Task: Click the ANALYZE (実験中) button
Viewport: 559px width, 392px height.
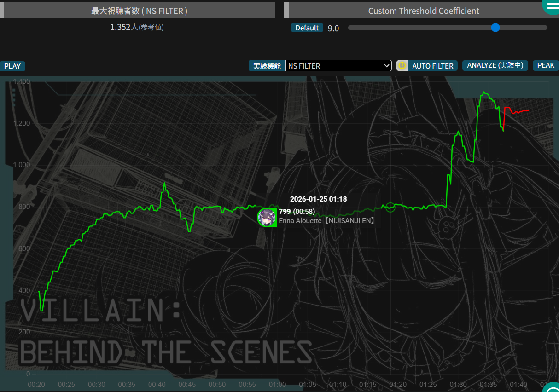Action: point(495,65)
